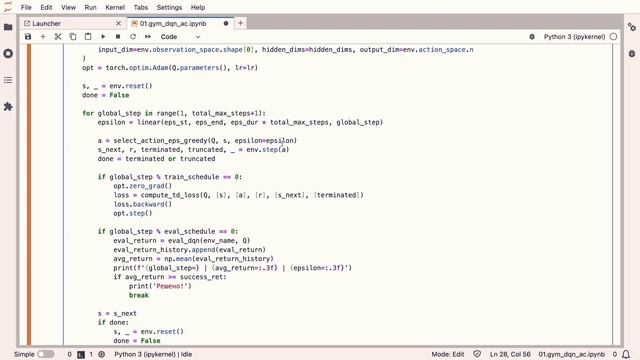Screen dimensions: 640x360
Task: Copy the selected cell
Action: 73,37
